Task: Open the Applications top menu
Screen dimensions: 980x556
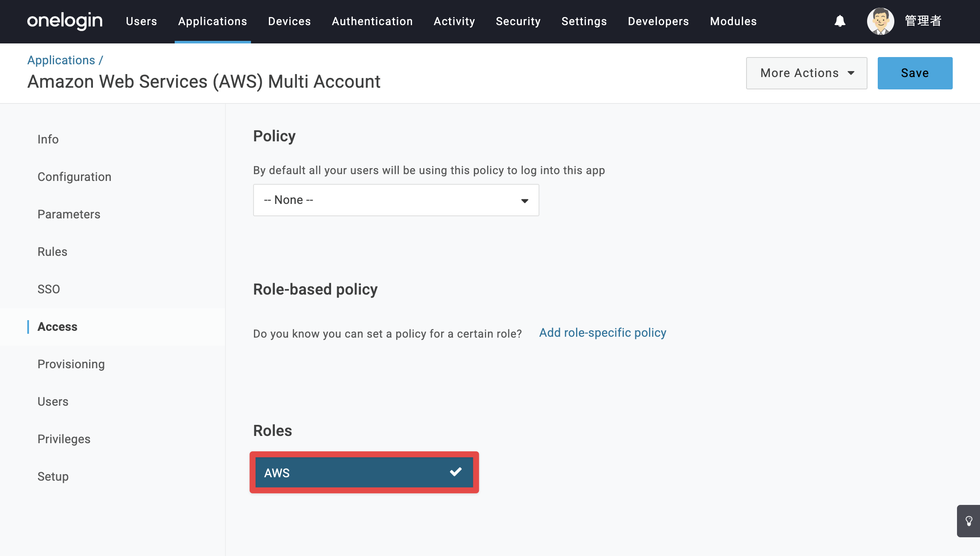Action: (213, 21)
